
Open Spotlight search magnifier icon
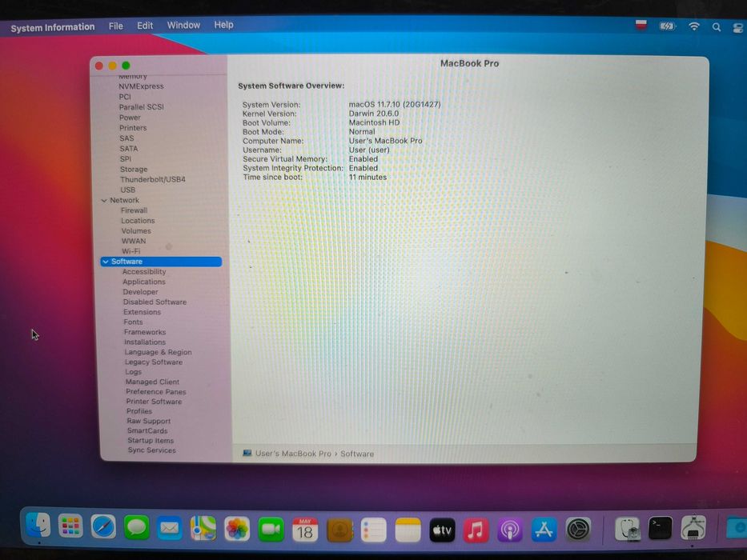717,27
